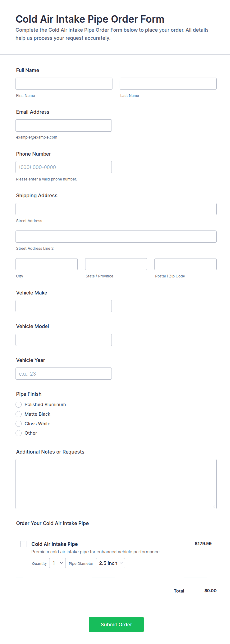230x644 pixels.
Task: Expand the Pipe Diameter dropdown
Action: coord(110,563)
